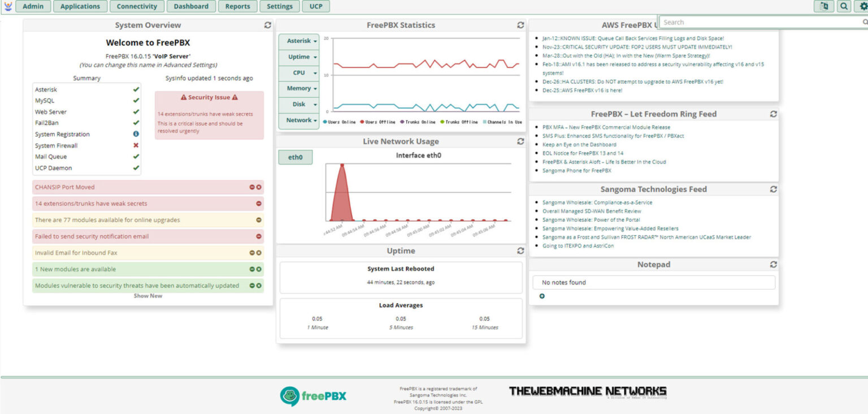Open the Applications menu
The image size is (868, 414).
80,6
